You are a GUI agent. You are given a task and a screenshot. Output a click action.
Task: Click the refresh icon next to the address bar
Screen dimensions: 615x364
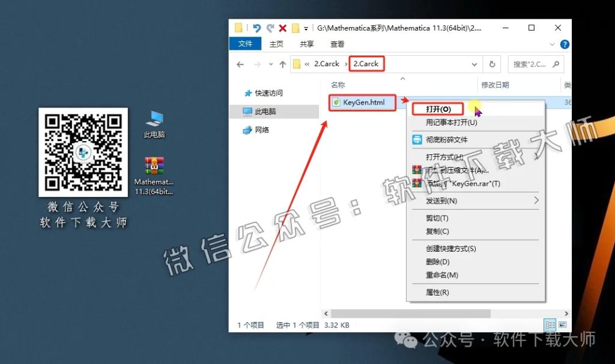click(492, 64)
